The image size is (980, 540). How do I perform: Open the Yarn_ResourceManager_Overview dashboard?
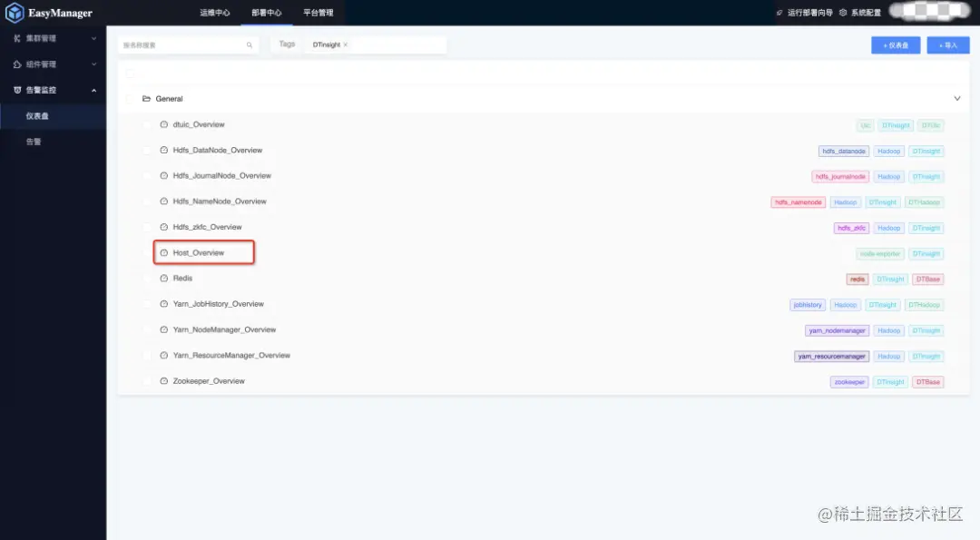point(231,355)
